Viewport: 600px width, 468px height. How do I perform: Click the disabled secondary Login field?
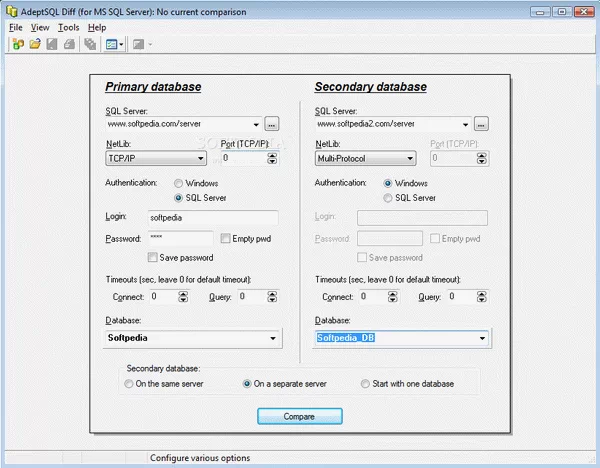coord(422,218)
